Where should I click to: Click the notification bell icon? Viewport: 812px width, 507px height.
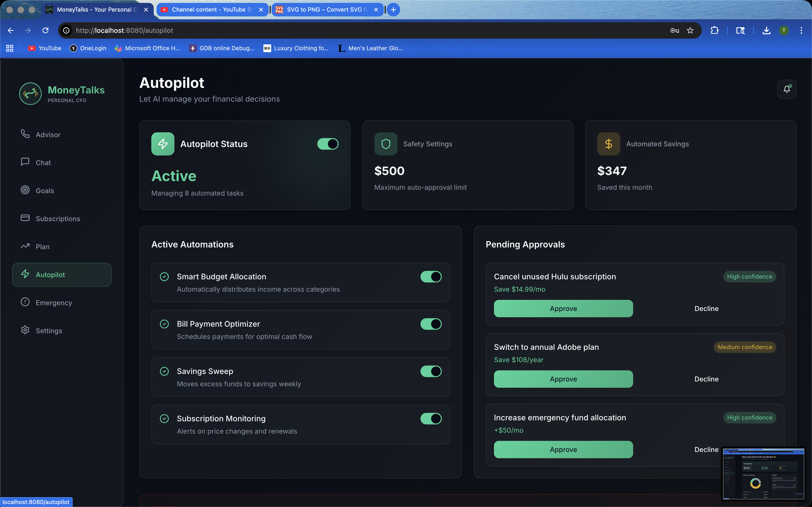click(x=786, y=89)
